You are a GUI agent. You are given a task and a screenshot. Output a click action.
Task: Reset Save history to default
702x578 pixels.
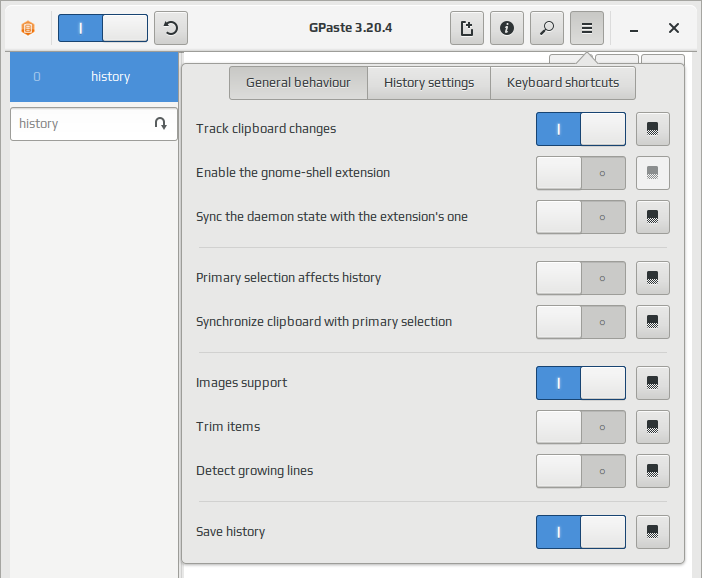(x=653, y=532)
